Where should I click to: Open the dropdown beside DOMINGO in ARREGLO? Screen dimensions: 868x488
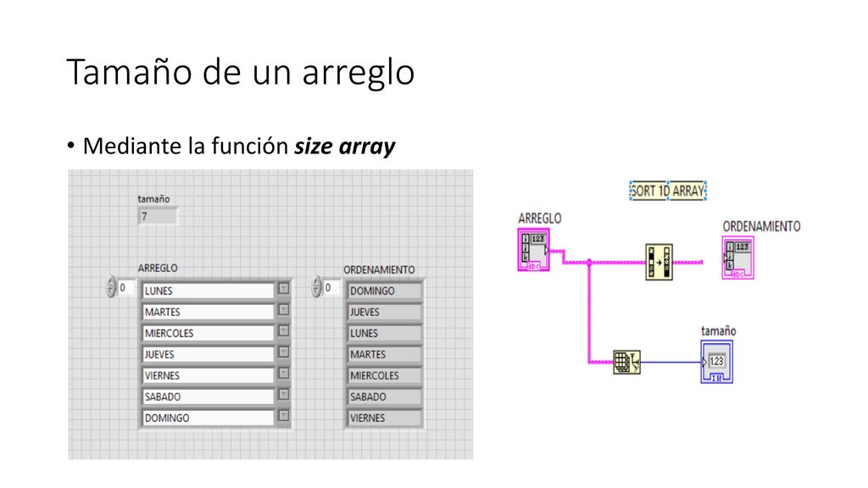point(283,415)
